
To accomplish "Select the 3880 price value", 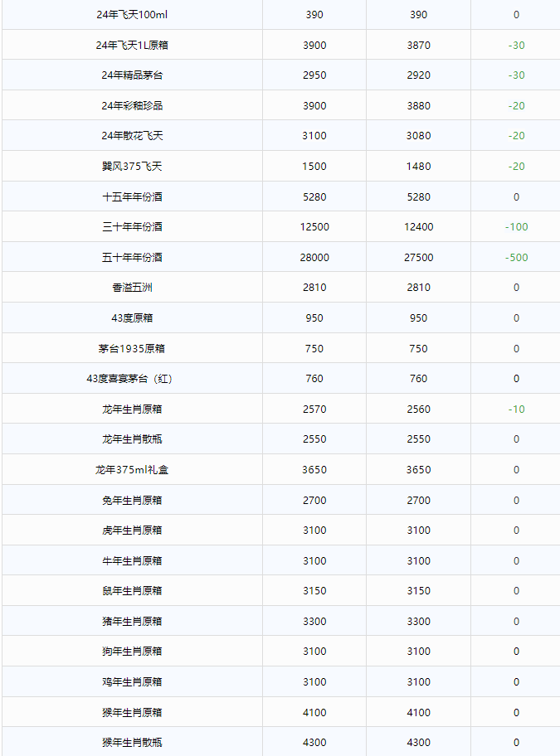I will pos(419,105).
